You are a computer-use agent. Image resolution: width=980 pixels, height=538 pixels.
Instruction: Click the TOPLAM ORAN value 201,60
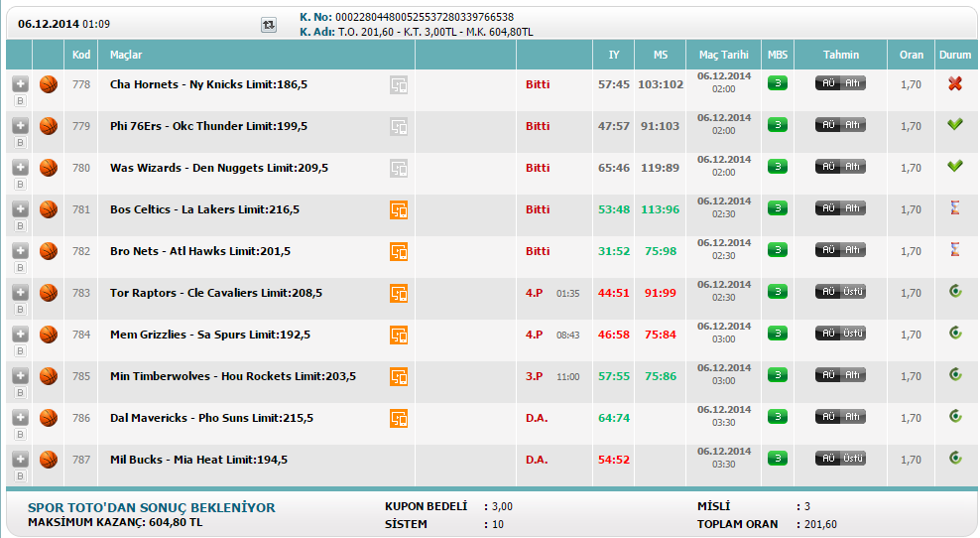(x=820, y=524)
